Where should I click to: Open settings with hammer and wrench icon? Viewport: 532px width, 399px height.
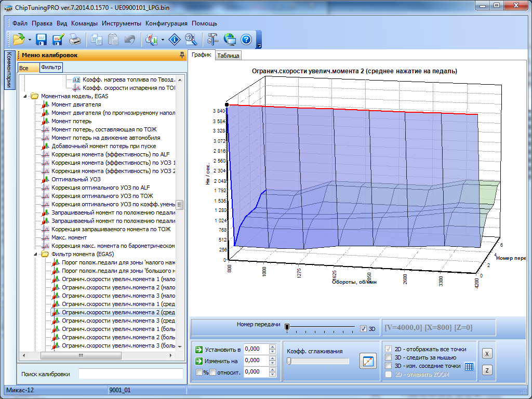[x=213, y=39]
